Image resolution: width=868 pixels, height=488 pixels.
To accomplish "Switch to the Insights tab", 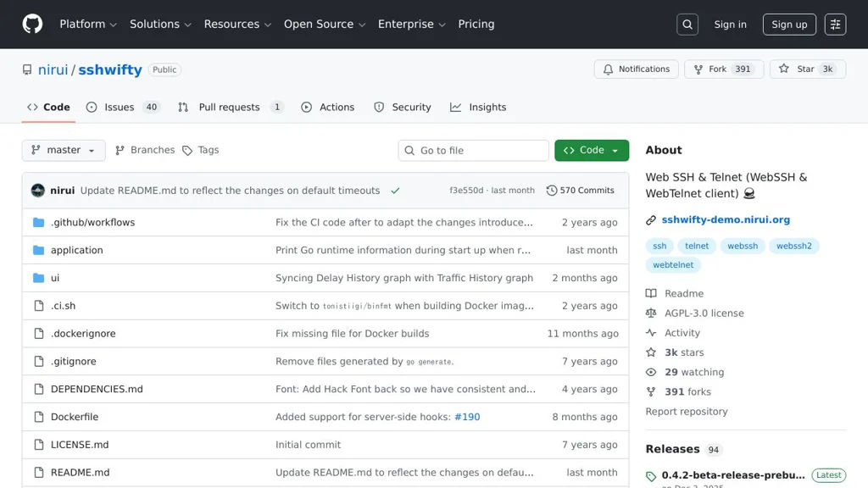I will (478, 108).
